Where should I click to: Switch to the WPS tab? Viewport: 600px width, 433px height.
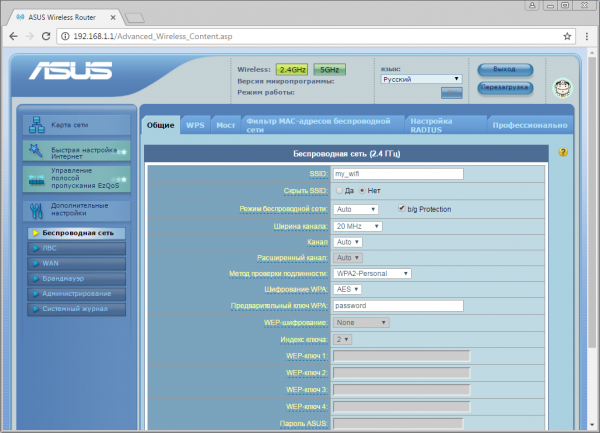[x=195, y=125]
